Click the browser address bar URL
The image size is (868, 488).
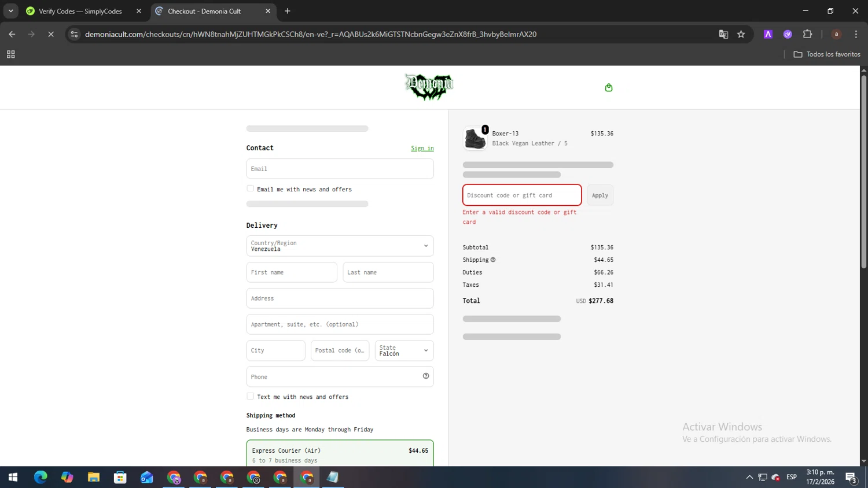coord(311,34)
